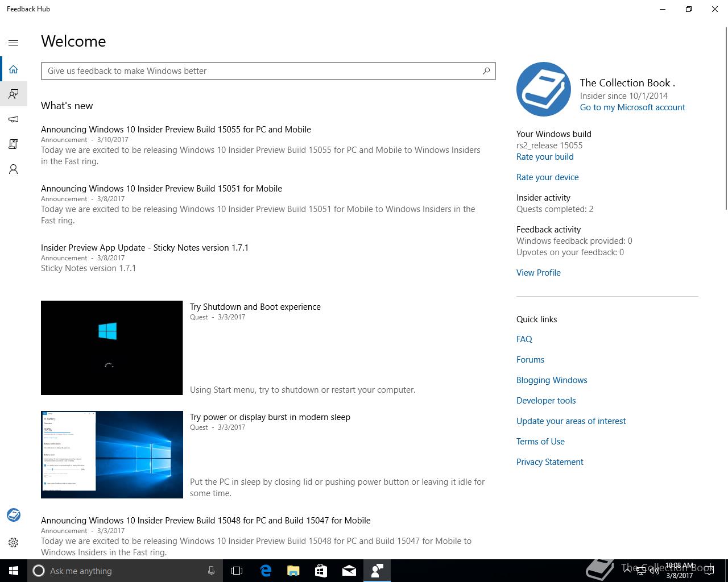Click 'Quests completed: 2' text
The height and width of the screenshot is (582, 728).
coord(555,209)
